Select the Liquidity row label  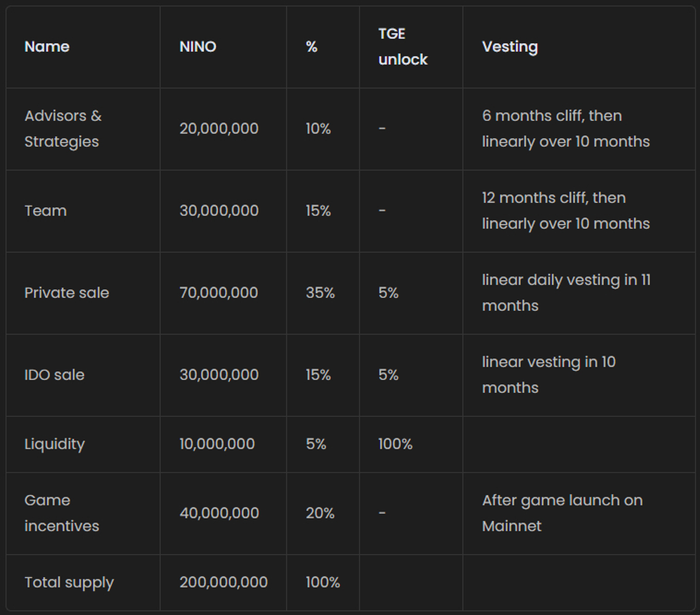[x=54, y=444]
